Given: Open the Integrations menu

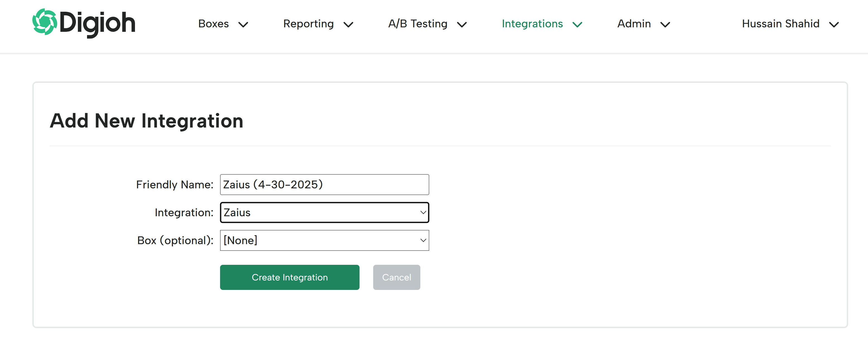Looking at the screenshot, I should point(542,24).
